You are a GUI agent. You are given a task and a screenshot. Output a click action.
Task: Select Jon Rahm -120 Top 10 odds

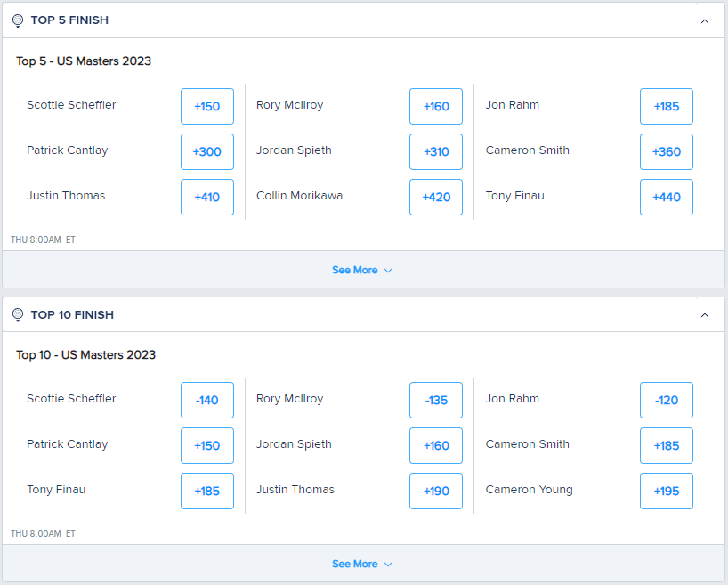tap(667, 400)
